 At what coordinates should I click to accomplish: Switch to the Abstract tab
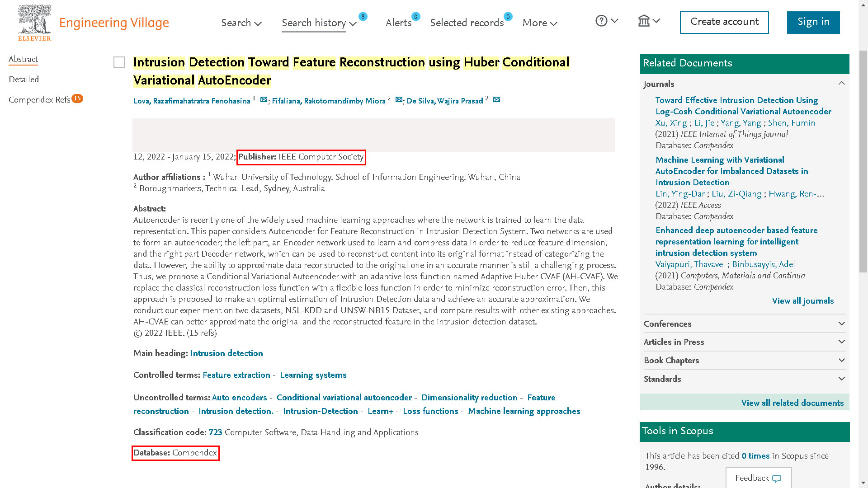[x=23, y=59]
